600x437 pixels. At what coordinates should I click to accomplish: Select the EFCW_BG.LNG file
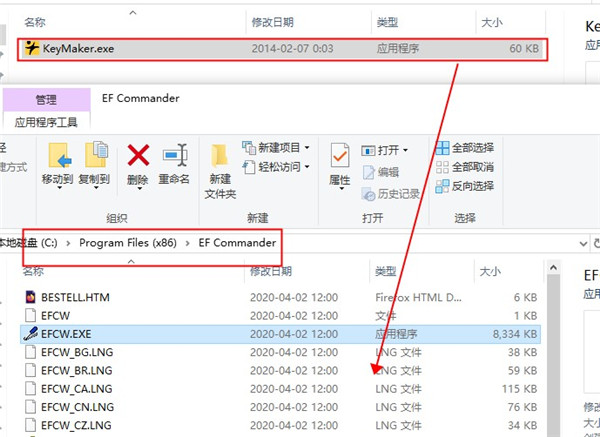click(280, 352)
